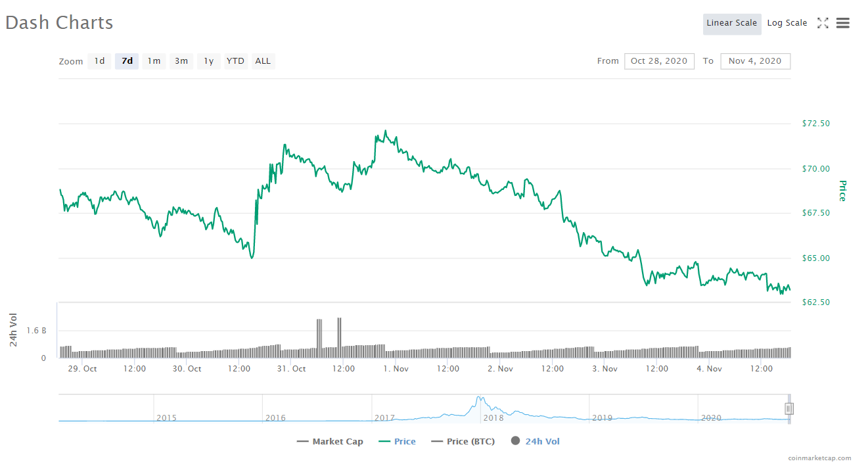Toggle Price series in legend
This screenshot has height=476, width=868.
tap(398, 442)
